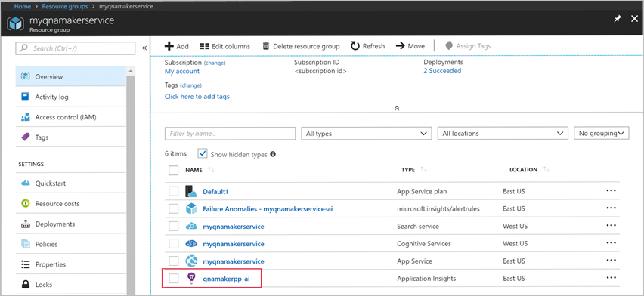Click the Search service cloud icon
The width and height of the screenshot is (644, 296).
point(191,227)
